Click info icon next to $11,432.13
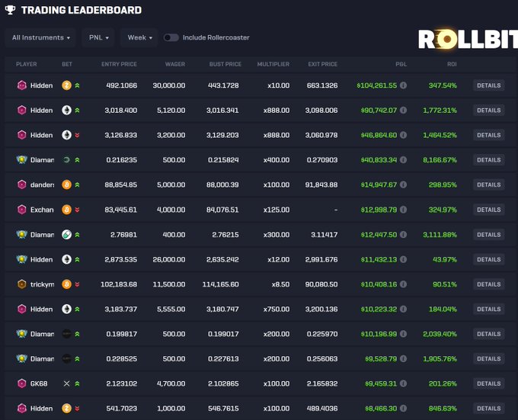Viewport: 518px width, 420px height. point(404,259)
